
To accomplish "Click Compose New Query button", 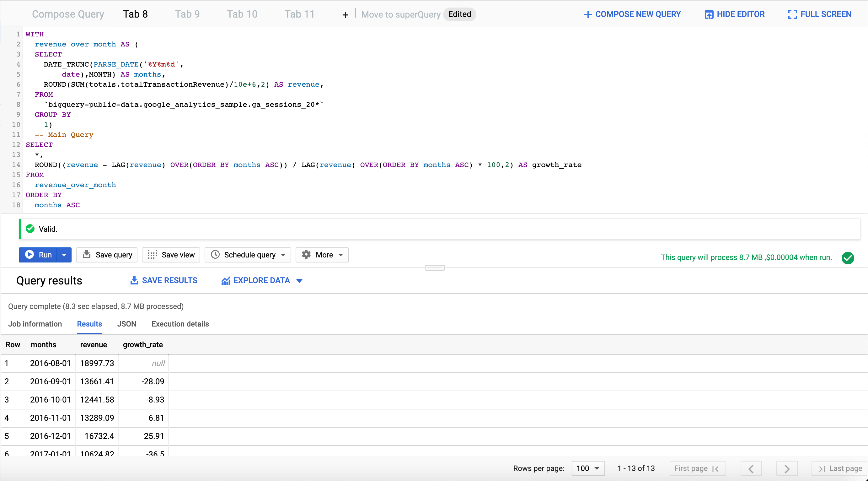I will tap(632, 14).
